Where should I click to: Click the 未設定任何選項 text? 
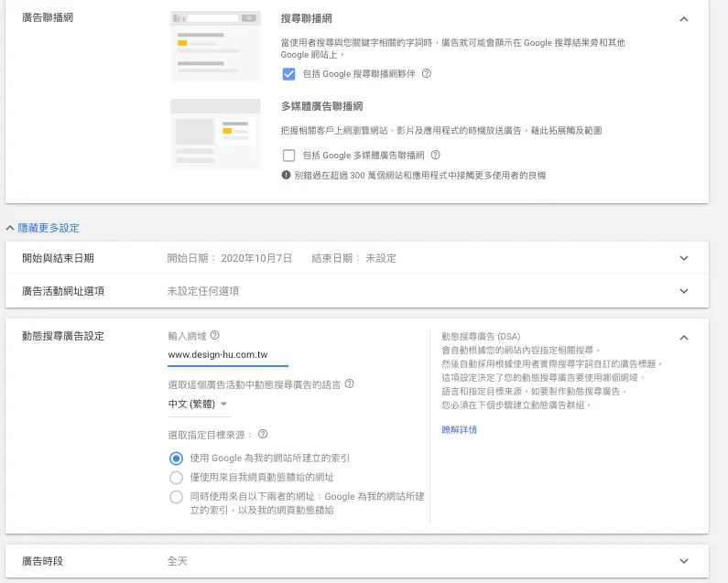click(x=203, y=291)
